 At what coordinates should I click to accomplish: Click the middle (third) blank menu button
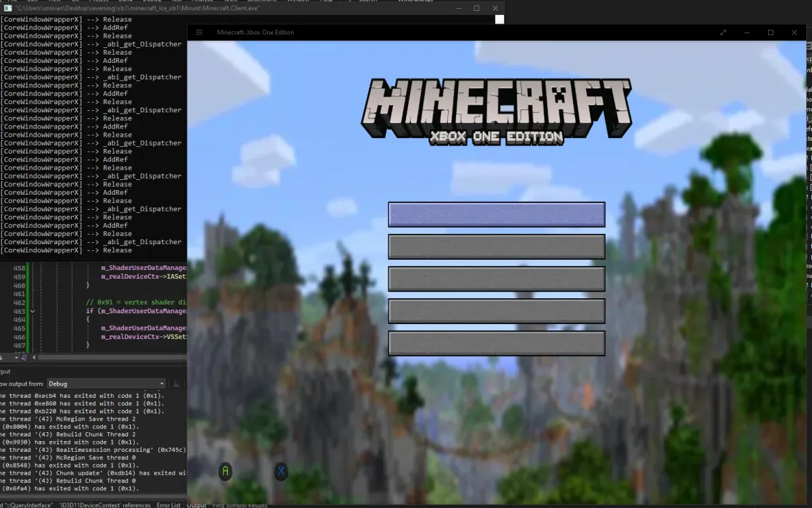(497, 279)
